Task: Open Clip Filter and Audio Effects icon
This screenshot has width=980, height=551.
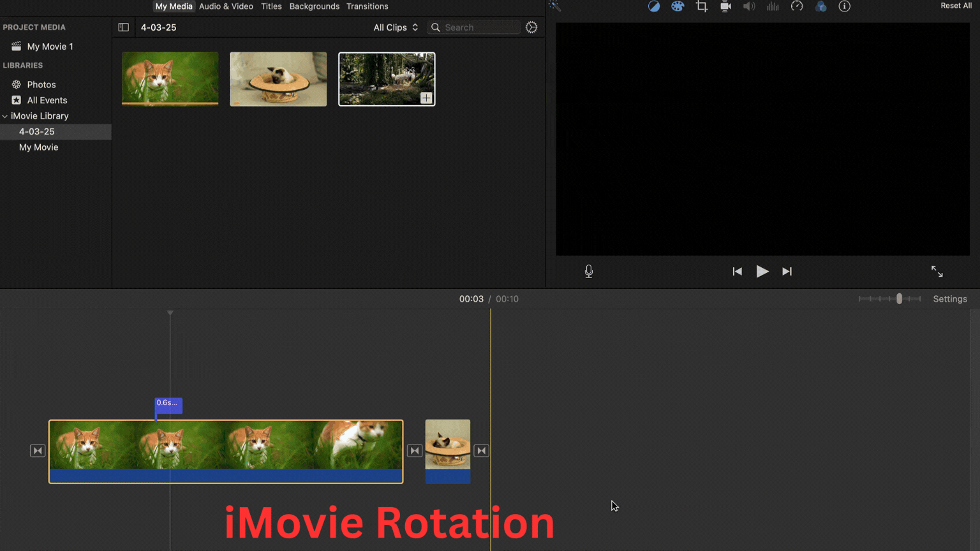Action: pyautogui.click(x=820, y=6)
